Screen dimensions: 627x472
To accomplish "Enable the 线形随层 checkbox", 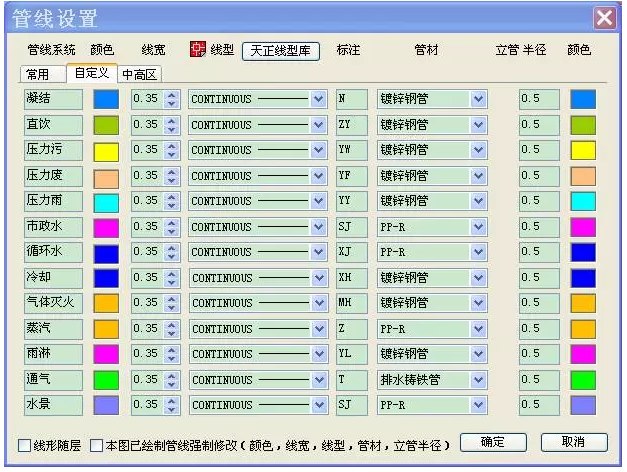I will [25, 444].
